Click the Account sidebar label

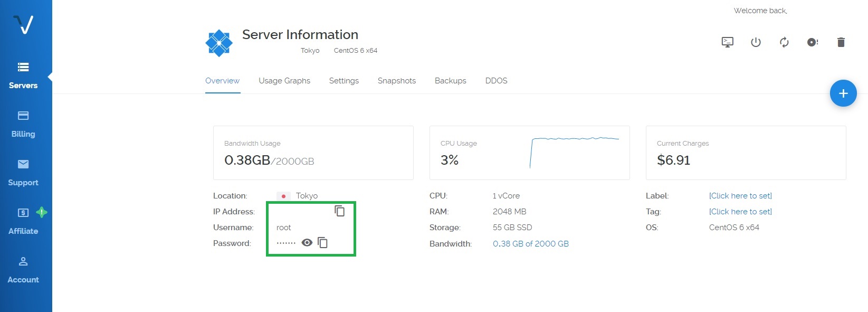click(x=23, y=280)
